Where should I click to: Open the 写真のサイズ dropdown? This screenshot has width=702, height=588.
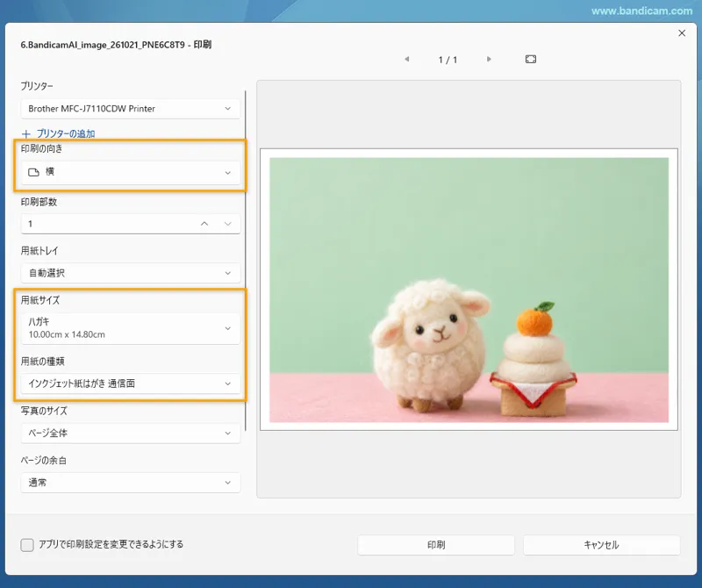coord(130,434)
